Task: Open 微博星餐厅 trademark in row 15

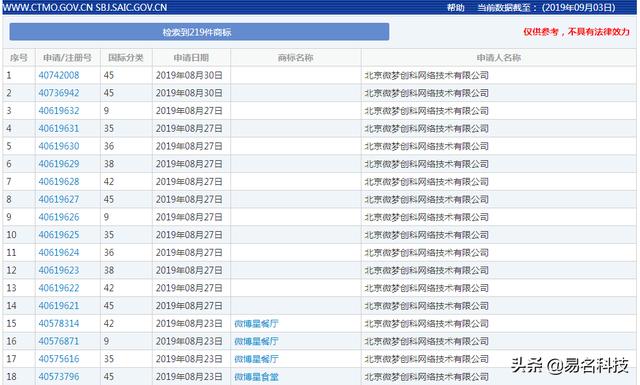Action: [x=256, y=324]
